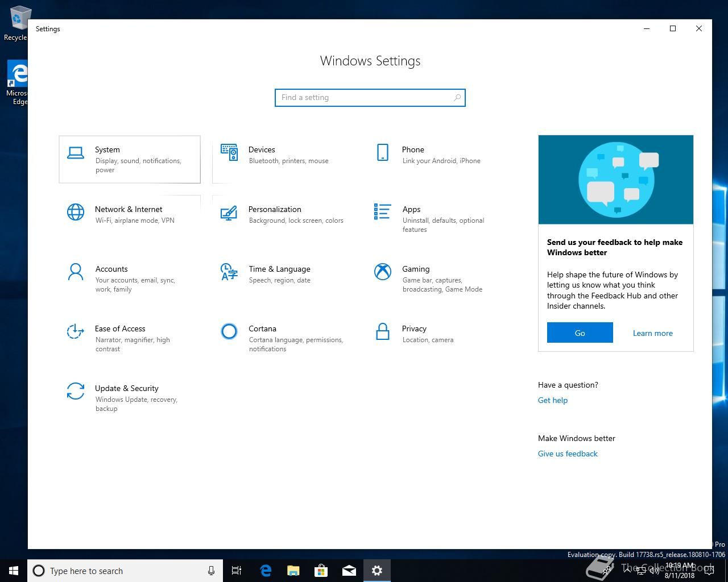
Task: Click 'Bluetooth, printers, mouse' description
Action: click(x=289, y=161)
